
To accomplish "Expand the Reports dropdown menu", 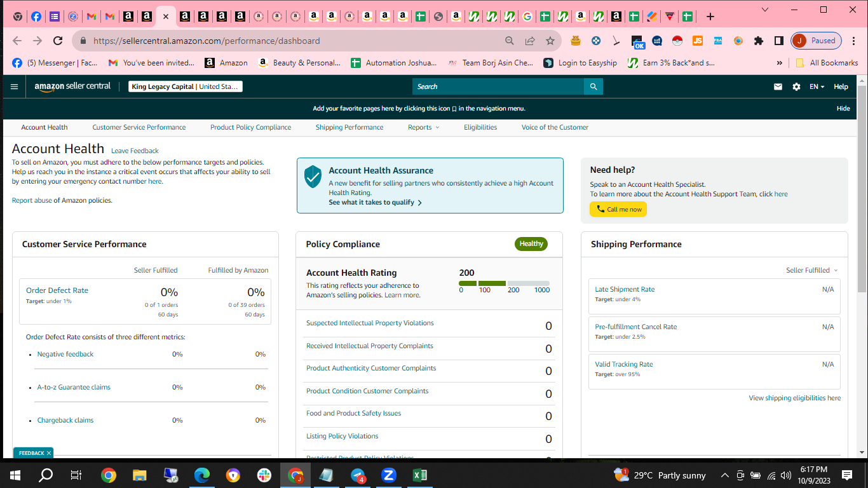I will (423, 127).
